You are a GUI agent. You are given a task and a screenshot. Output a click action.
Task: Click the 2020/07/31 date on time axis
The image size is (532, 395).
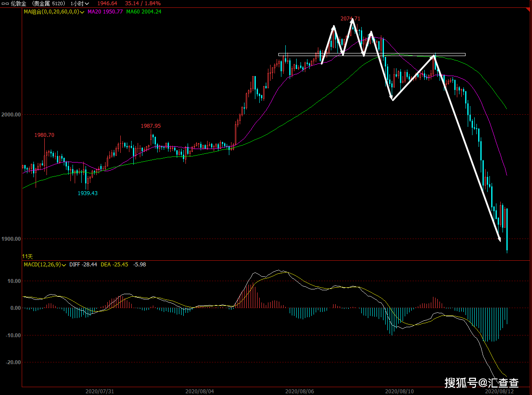click(x=100, y=391)
